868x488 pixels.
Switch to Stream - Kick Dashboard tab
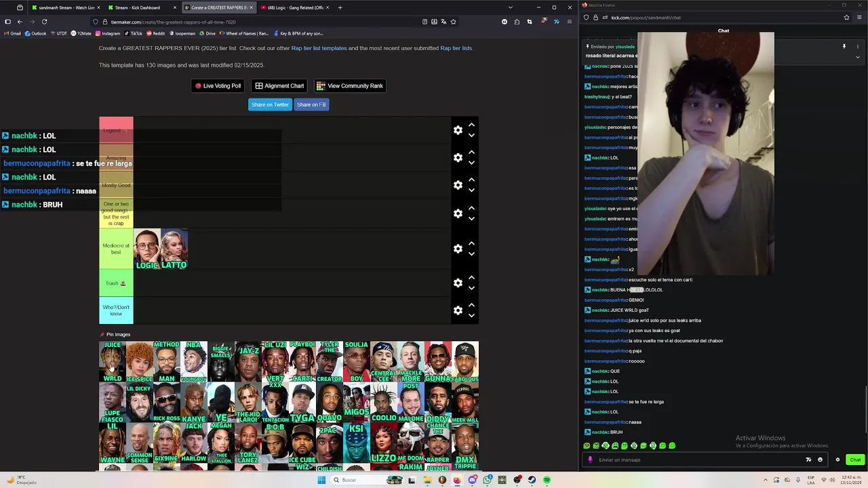(x=141, y=7)
